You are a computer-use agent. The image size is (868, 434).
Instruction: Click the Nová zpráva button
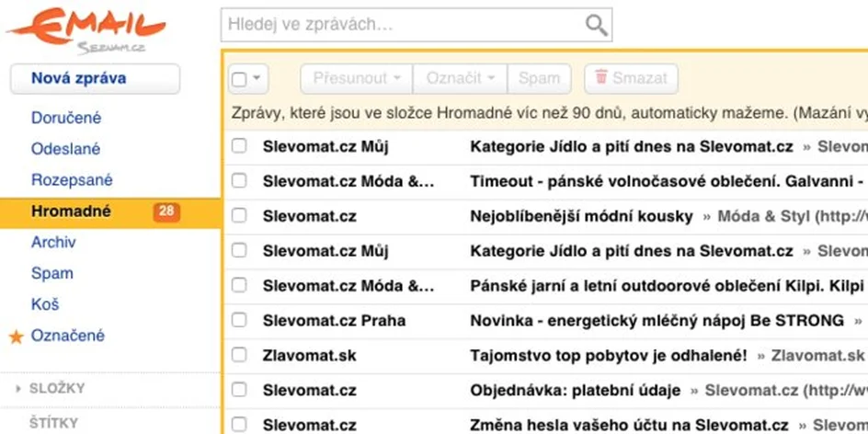point(96,78)
